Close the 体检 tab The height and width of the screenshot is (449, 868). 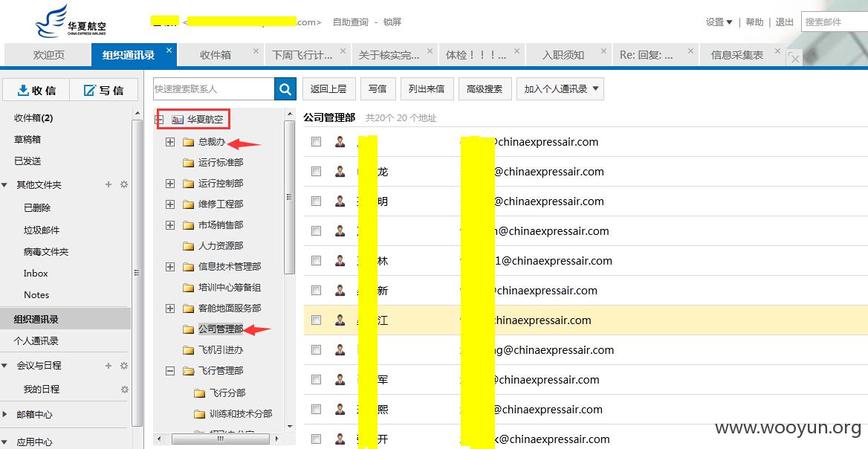(x=517, y=51)
